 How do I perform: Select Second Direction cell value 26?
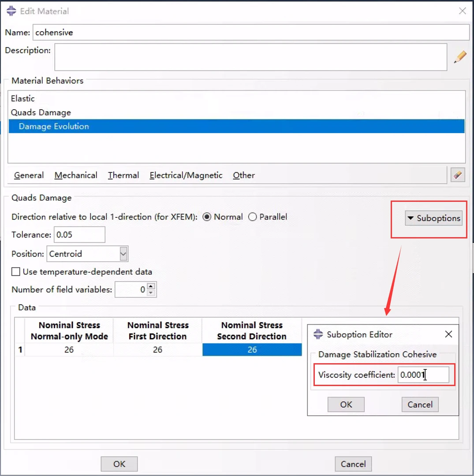[252, 350]
